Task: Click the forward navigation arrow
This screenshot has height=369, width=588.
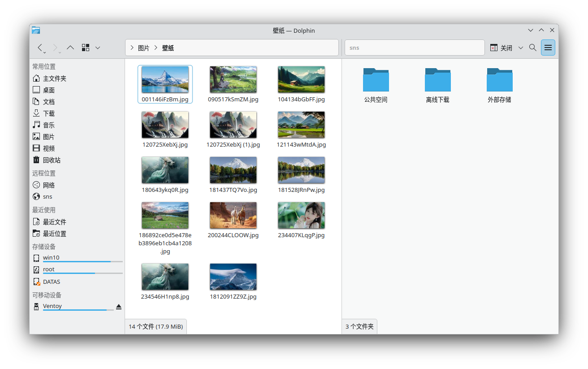Action: pyautogui.click(x=56, y=48)
